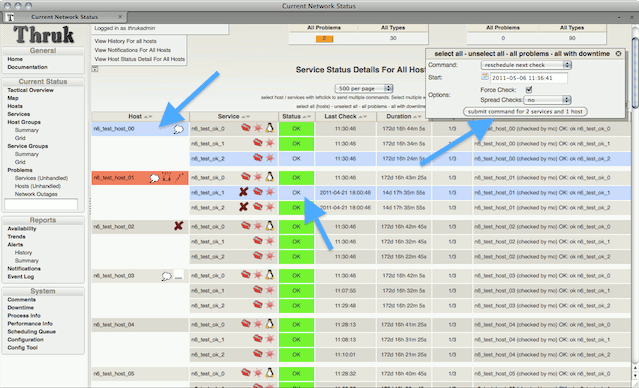639x388 pixels.
Task: Click the passive-checks-disabled X on n6_test_host_01 n6_test_ok_1
Action: pos(244,192)
